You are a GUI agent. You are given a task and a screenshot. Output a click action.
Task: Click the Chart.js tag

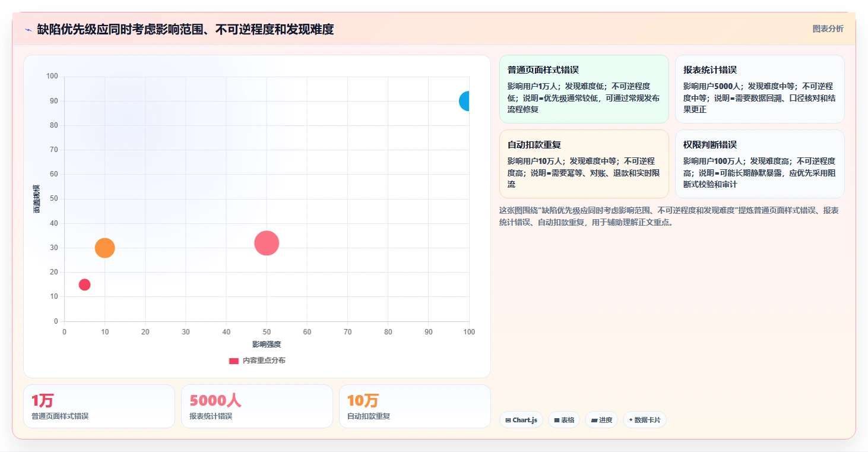click(521, 420)
